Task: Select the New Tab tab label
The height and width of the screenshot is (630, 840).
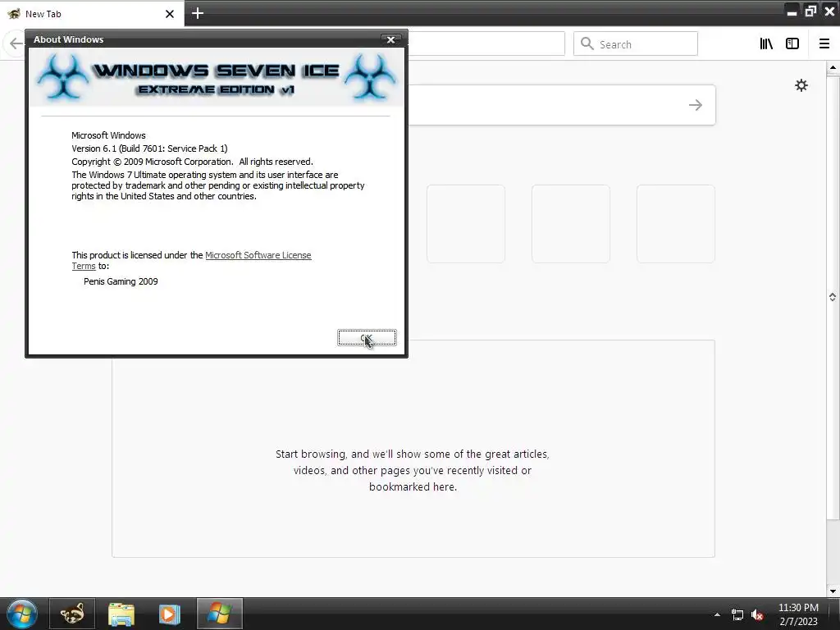Action: pyautogui.click(x=43, y=14)
